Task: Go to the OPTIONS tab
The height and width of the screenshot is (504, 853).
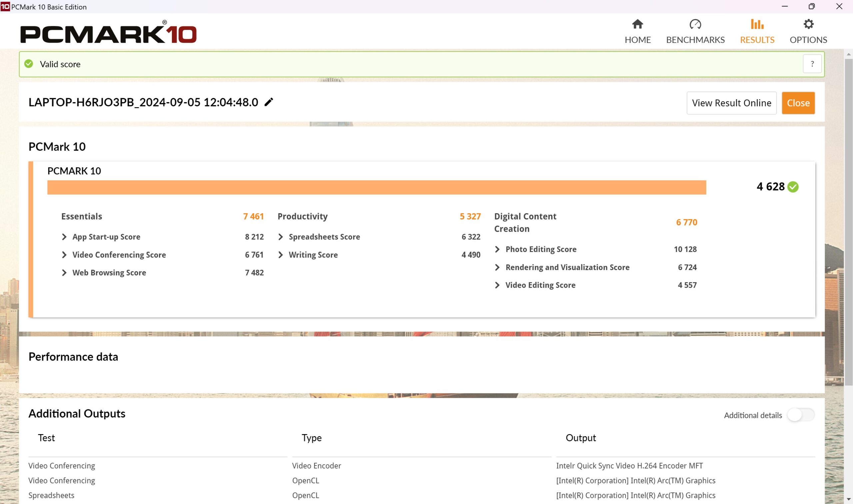Action: [808, 40]
